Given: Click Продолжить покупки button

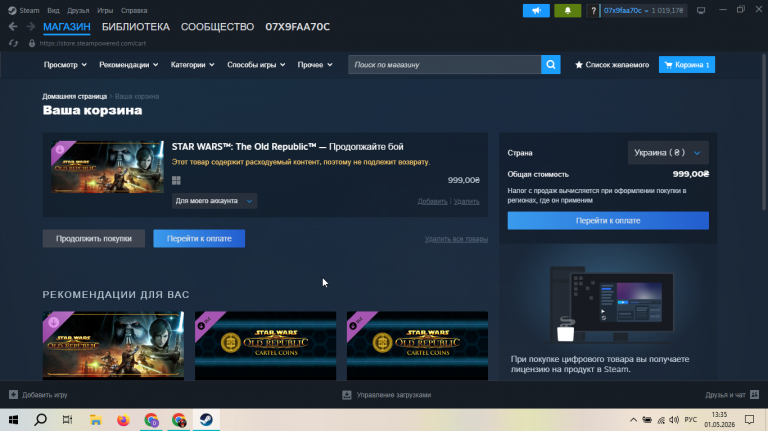Looking at the screenshot, I should pyautogui.click(x=94, y=239).
